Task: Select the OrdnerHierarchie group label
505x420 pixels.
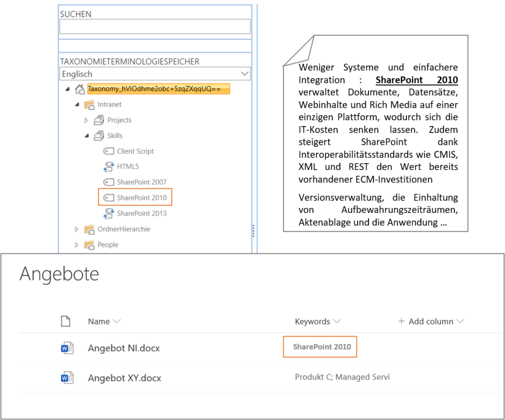Action: tap(124, 229)
